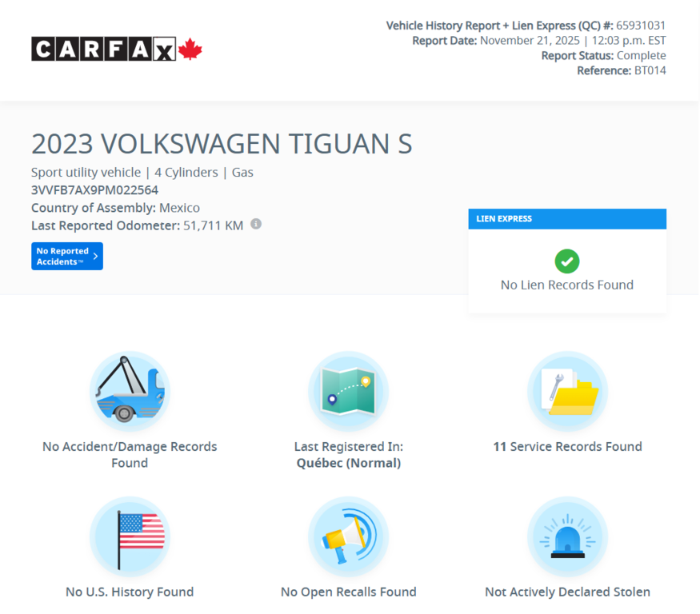Click the Report Date November 21 text
The image size is (700, 614).
[538, 40]
